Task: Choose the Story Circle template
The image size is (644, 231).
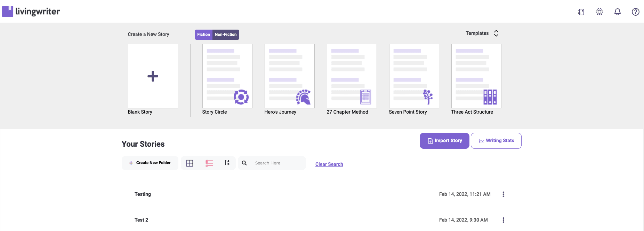Action: pos(227,76)
